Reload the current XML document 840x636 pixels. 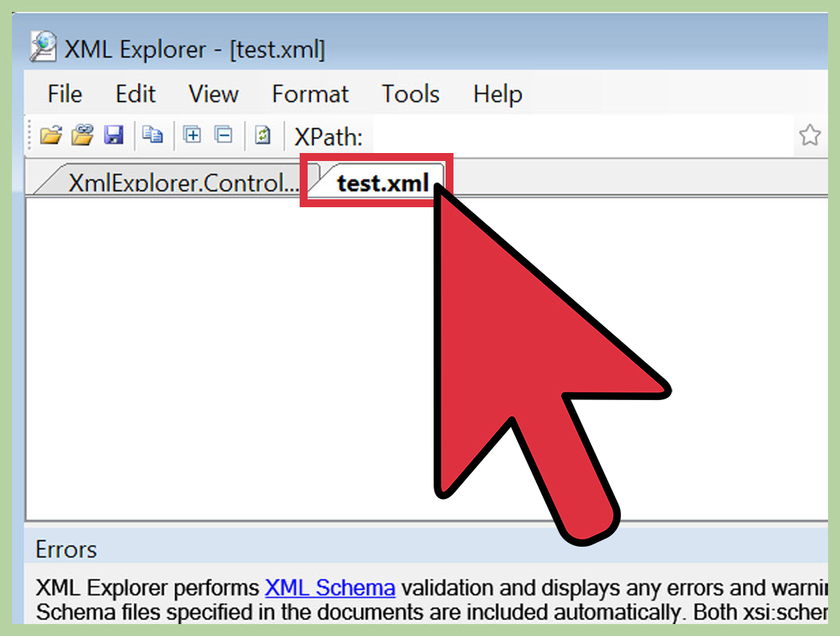[x=262, y=135]
